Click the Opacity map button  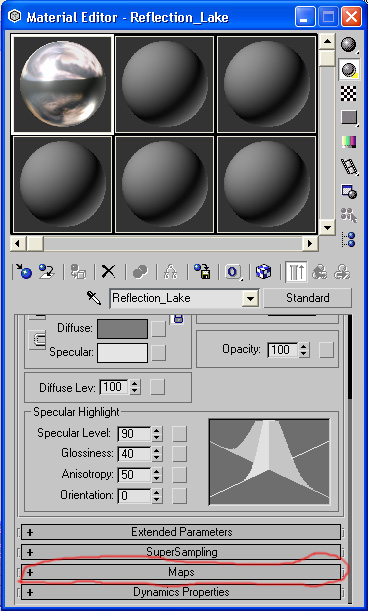coord(327,350)
